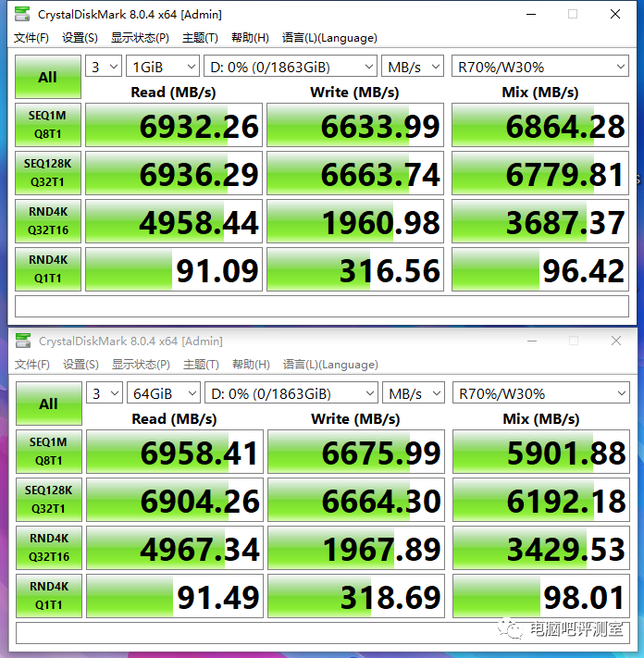
Task: Click mix result 5901.88
Action: coord(540,452)
